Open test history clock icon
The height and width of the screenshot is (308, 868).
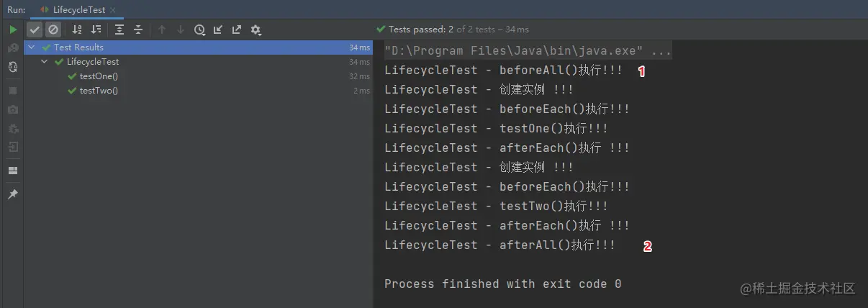pos(199,30)
